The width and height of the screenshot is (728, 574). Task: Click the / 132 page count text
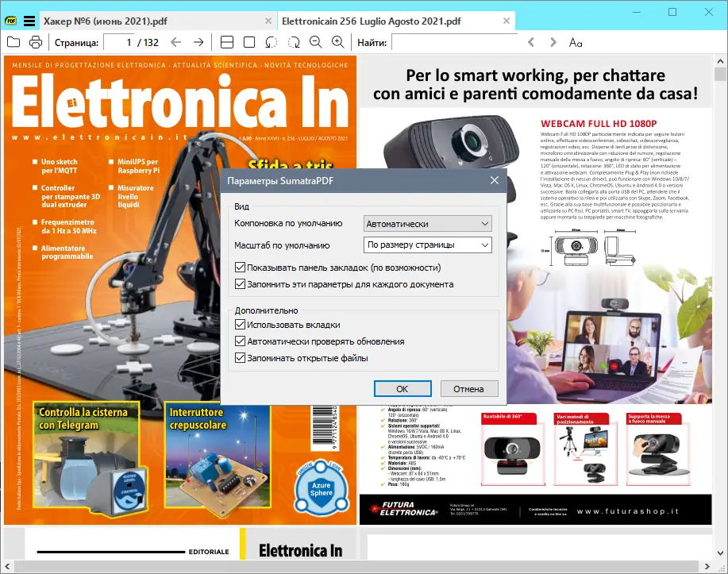148,42
